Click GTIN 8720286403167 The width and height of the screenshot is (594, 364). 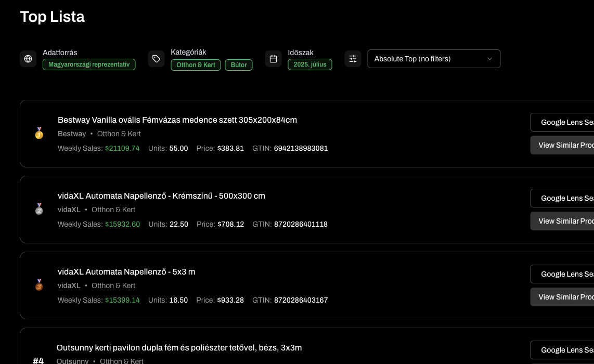(x=301, y=300)
